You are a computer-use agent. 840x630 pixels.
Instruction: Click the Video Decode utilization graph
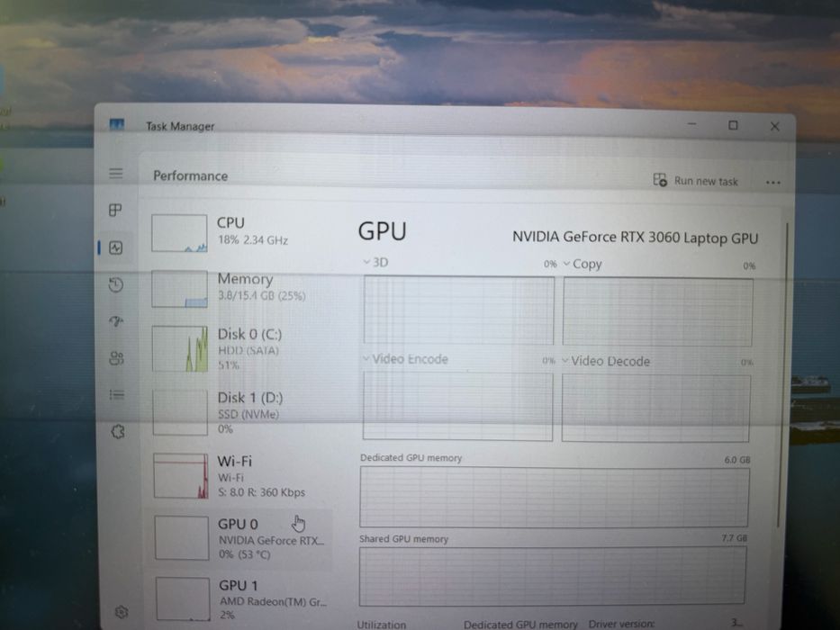(x=656, y=409)
